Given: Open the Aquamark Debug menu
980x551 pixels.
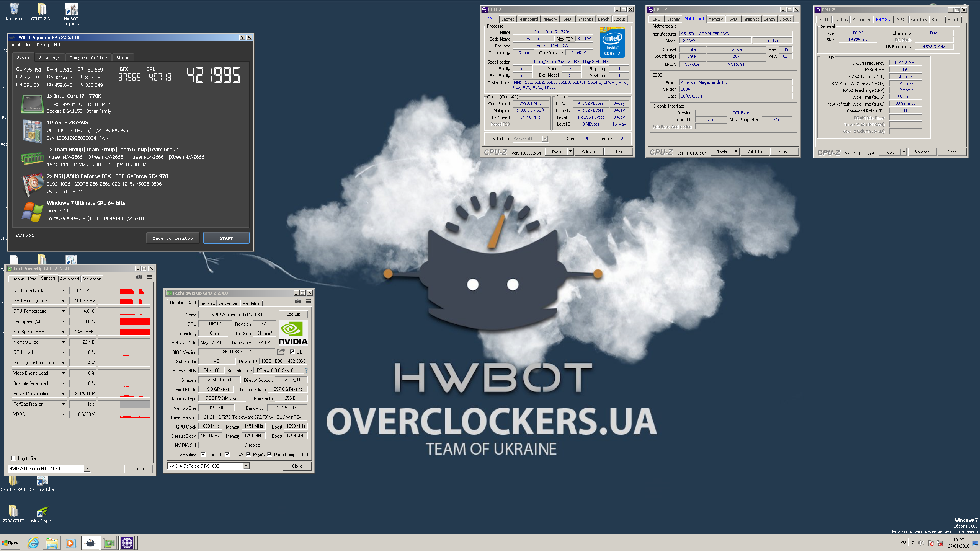Looking at the screenshot, I should (x=43, y=45).
